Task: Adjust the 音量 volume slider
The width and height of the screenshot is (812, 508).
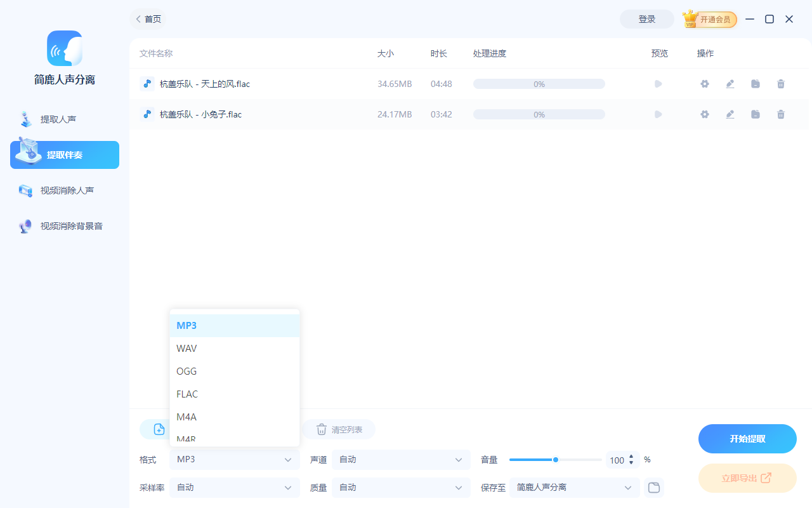Action: [x=555, y=459]
